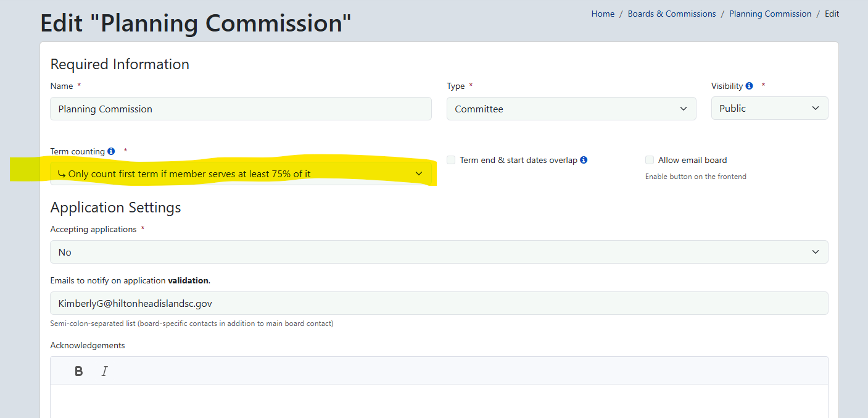Click the Required Information heading
Image resolution: width=868 pixels, height=418 pixels.
click(x=120, y=64)
